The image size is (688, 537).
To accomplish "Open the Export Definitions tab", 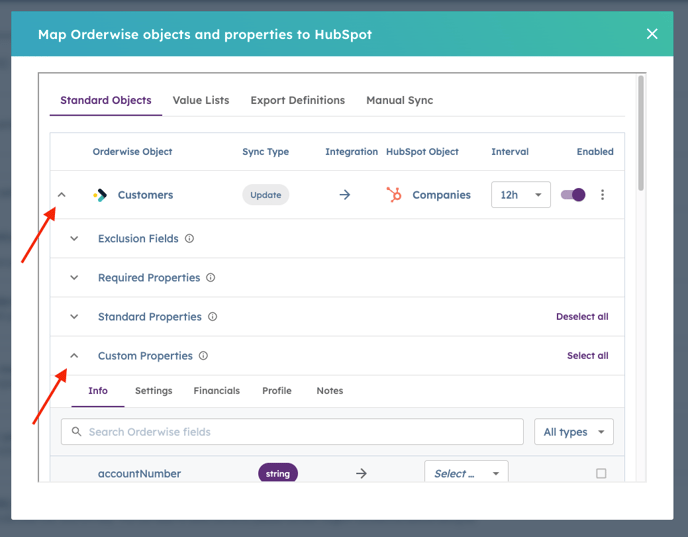I will pos(297,100).
